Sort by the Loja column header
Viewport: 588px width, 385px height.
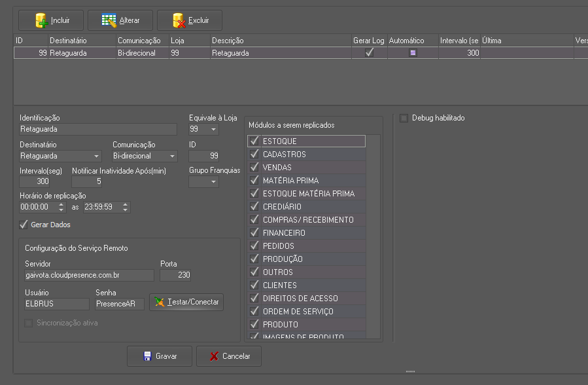190,41
